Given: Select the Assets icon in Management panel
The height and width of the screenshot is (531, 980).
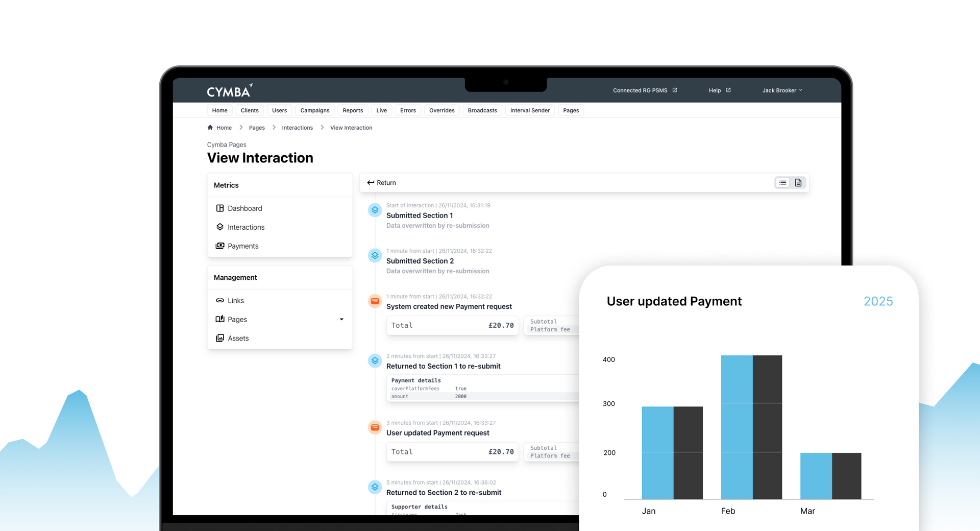Looking at the screenshot, I should (219, 338).
